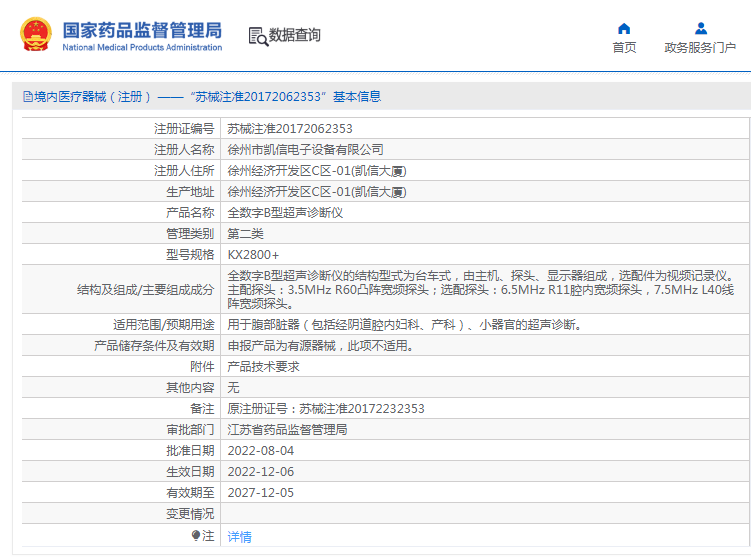Click 江苏省药品监督管理局 approval department
This screenshot has height=560, width=751.
click(x=287, y=430)
